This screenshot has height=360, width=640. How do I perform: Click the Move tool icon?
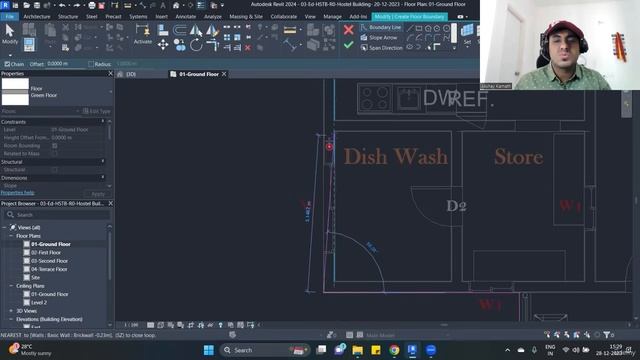pyautogui.click(x=163, y=44)
